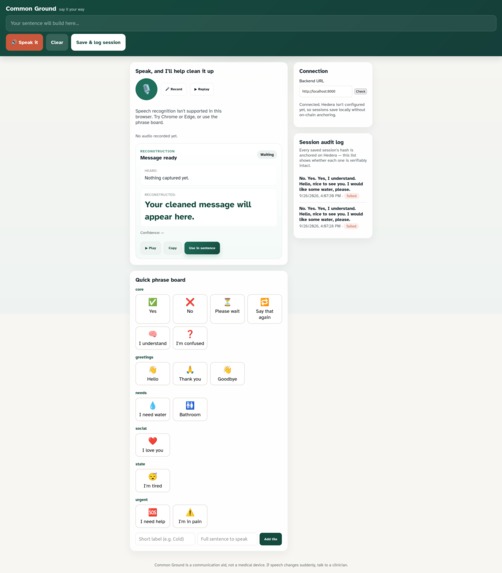Start recording with the Record button

174,89
